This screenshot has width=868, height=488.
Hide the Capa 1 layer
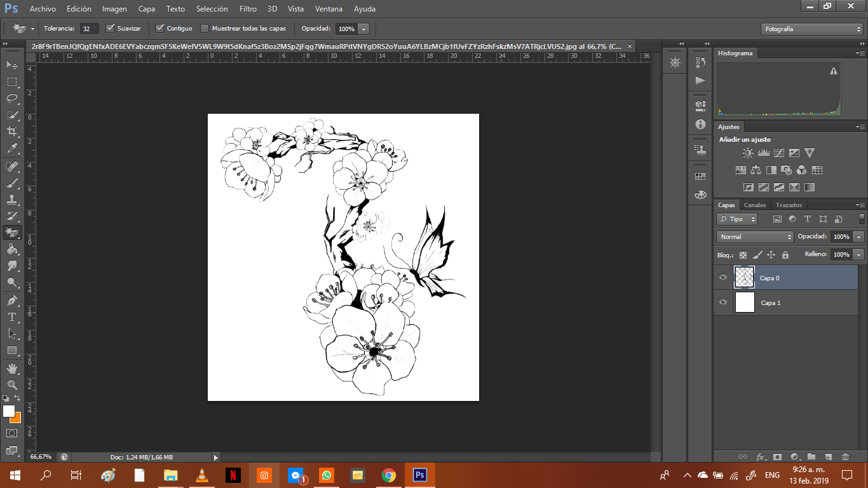(723, 302)
